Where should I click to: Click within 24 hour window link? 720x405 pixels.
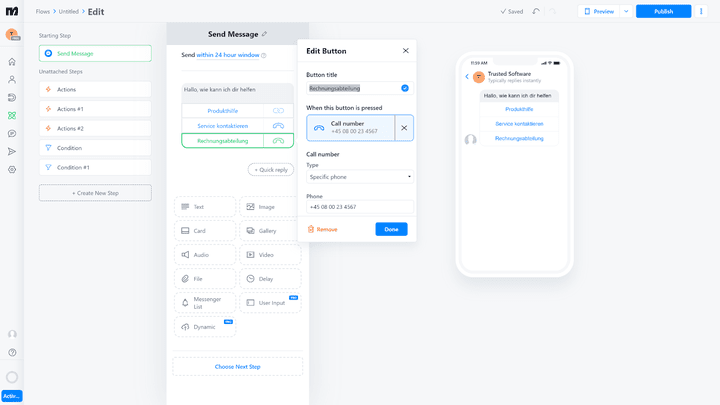click(x=228, y=55)
